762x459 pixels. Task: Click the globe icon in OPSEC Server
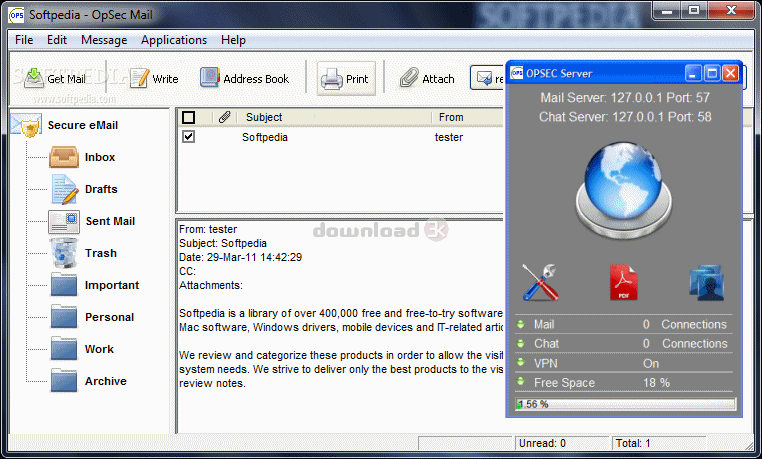coord(623,189)
